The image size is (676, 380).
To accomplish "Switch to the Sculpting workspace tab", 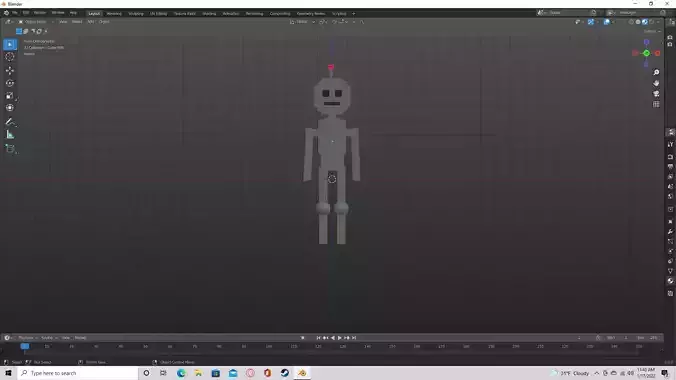I will pyautogui.click(x=136, y=13).
